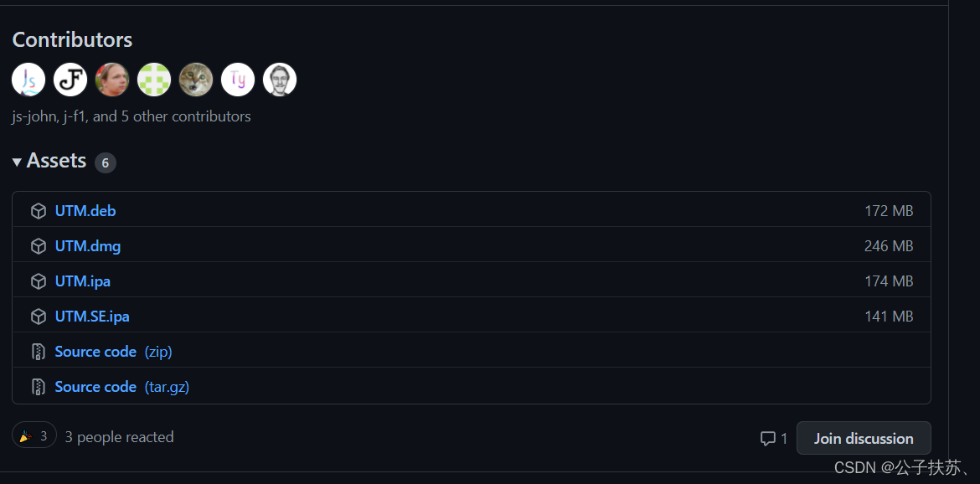Download UTM.deb package
980x484 pixels.
click(x=85, y=211)
